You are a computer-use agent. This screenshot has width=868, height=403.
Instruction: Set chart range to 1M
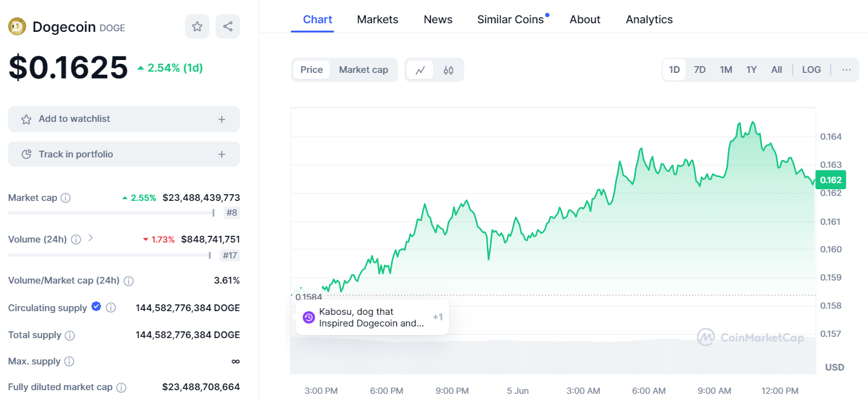[x=726, y=70]
